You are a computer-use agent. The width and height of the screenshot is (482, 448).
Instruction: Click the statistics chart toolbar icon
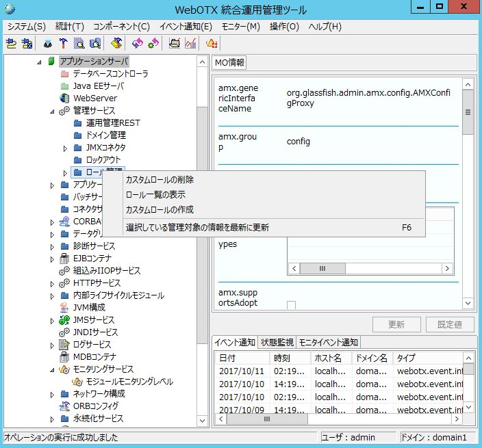click(190, 43)
